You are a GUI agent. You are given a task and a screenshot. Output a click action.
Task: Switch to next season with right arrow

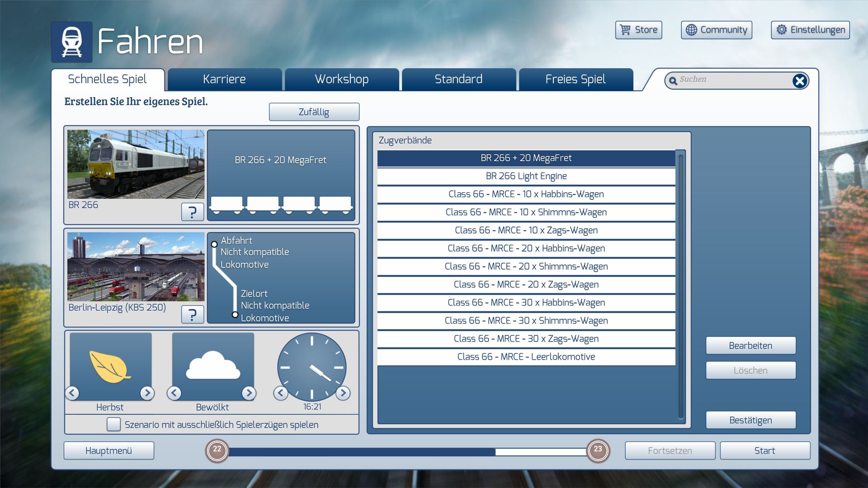point(147,393)
